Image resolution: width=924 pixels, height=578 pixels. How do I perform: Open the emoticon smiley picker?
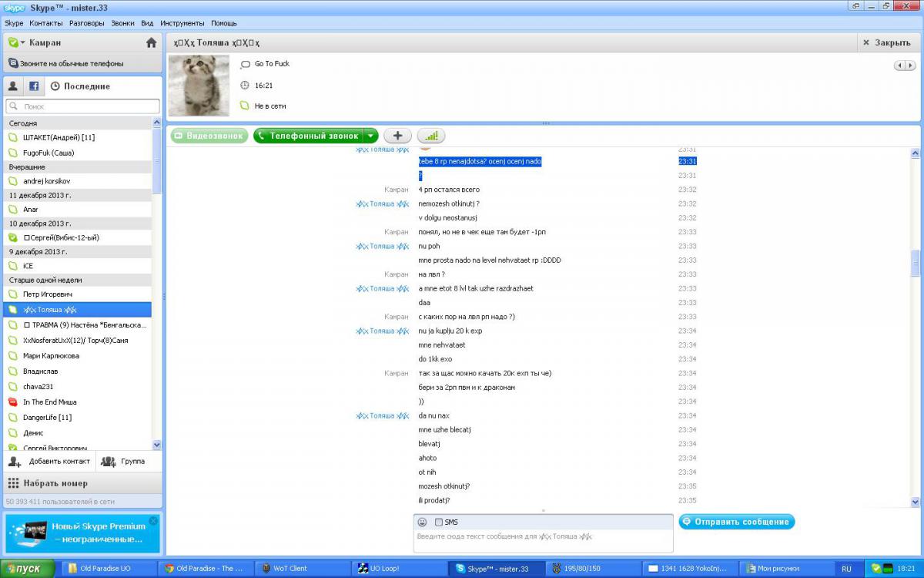point(422,522)
